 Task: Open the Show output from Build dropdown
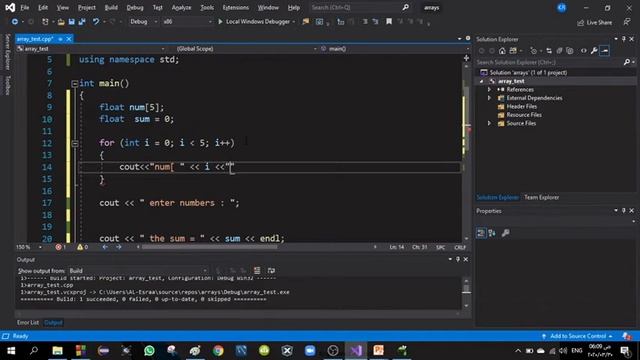138,271
